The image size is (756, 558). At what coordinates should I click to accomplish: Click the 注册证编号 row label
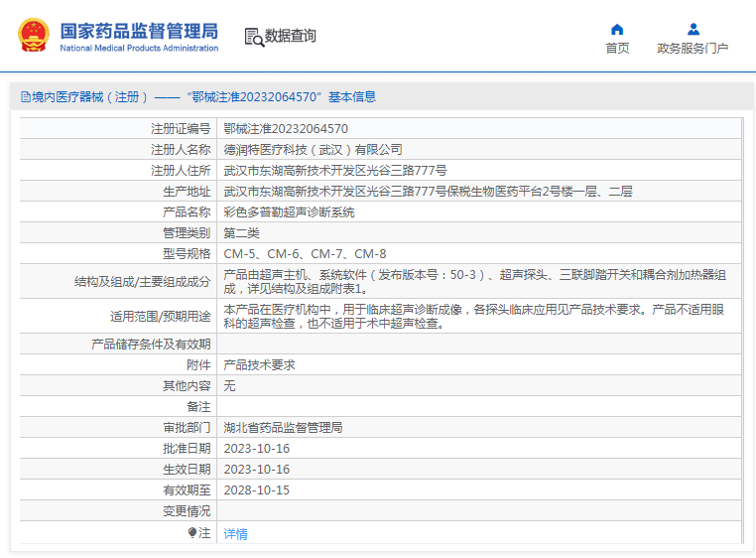181,129
